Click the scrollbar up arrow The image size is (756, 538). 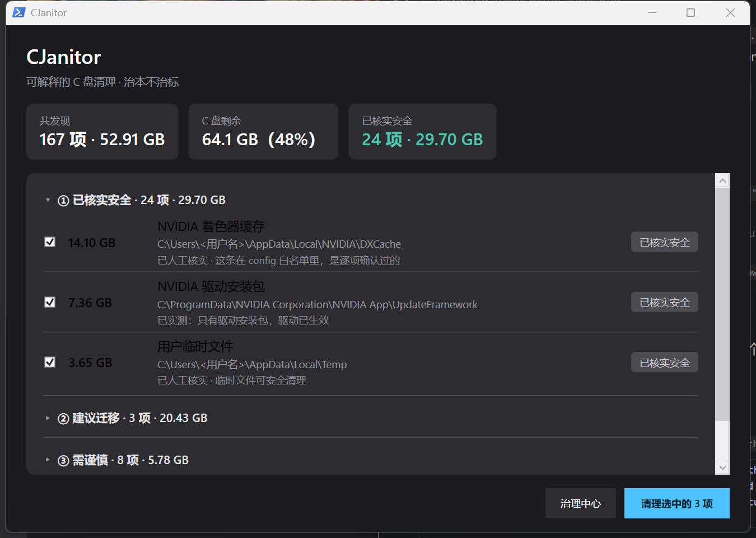pyautogui.click(x=722, y=180)
